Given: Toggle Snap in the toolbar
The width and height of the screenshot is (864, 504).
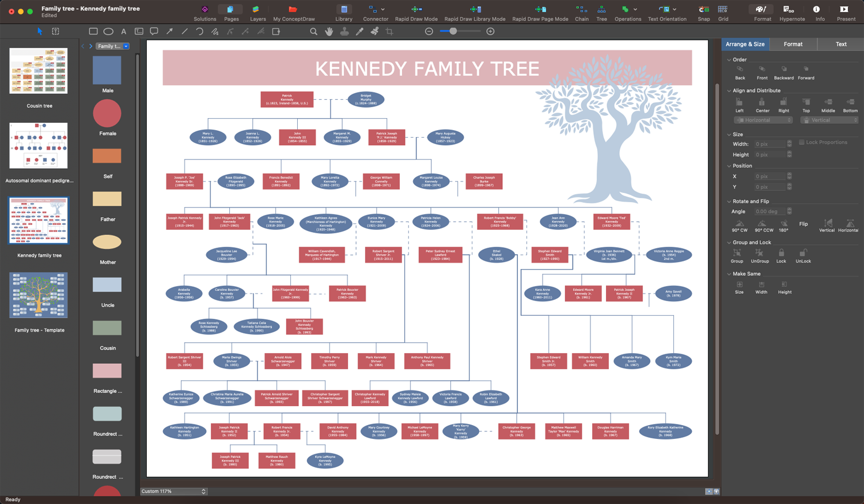Looking at the screenshot, I should click(x=703, y=9).
